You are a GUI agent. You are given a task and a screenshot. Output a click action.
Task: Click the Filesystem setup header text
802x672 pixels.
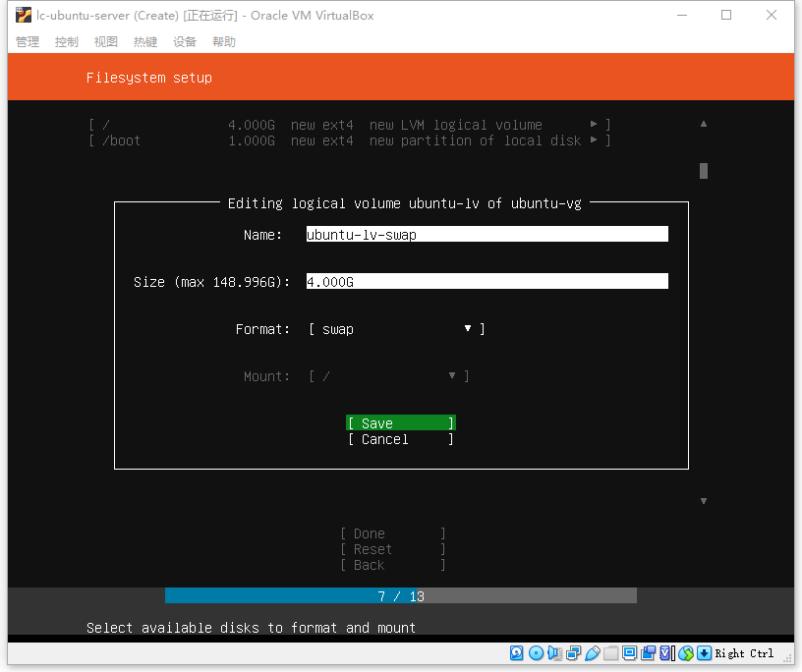pos(148,78)
